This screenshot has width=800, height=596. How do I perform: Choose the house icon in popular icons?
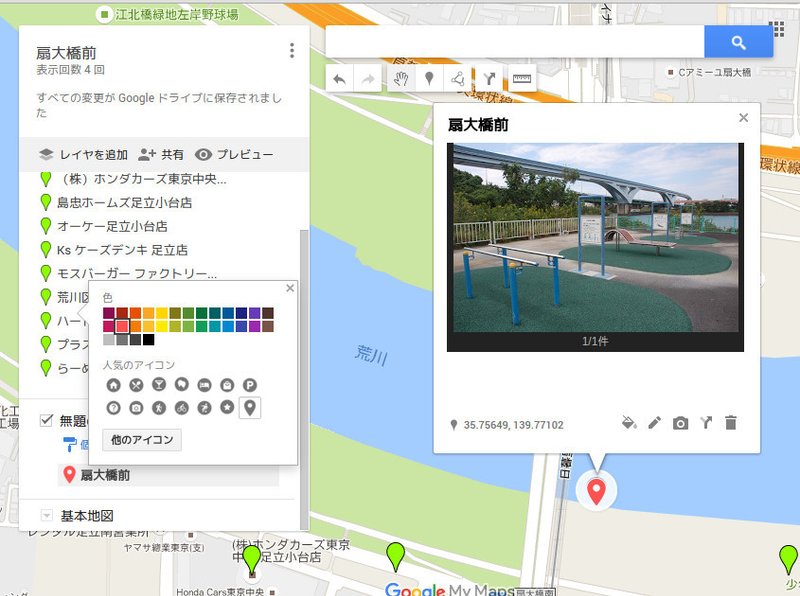[x=113, y=385]
